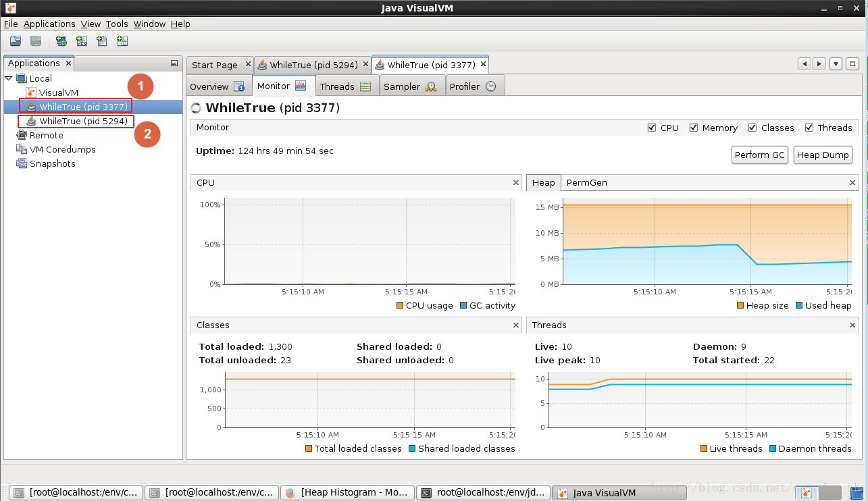Open the Window menu
The width and height of the screenshot is (868, 501).
tap(149, 24)
